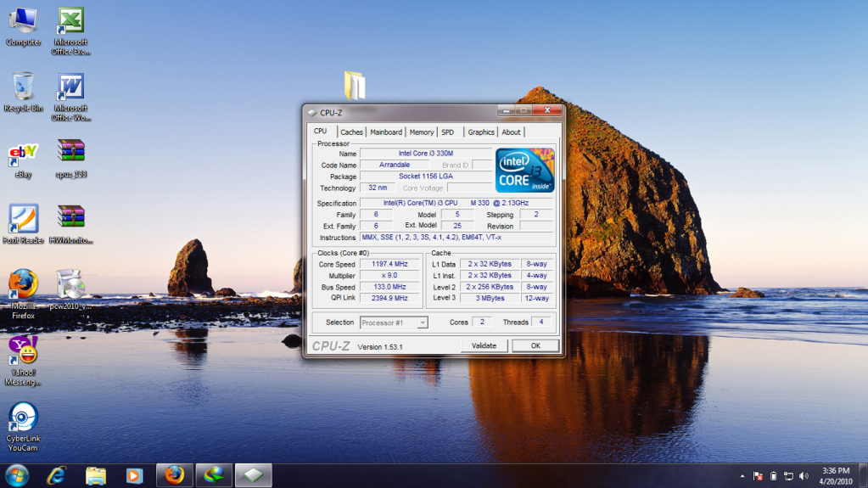The height and width of the screenshot is (488, 868).
Task: Check the battery status tray icon
Action: [773, 476]
